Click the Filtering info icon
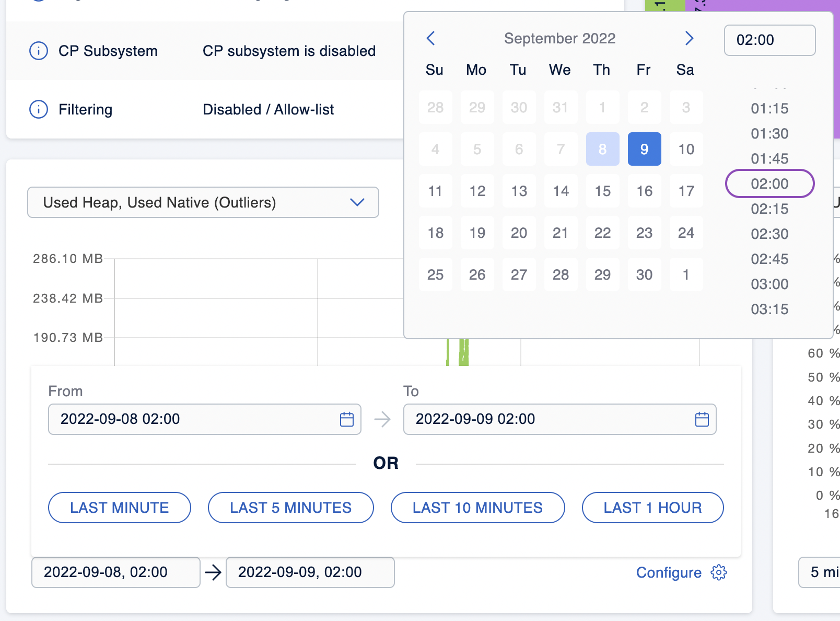This screenshot has height=621, width=840. pyautogui.click(x=39, y=109)
